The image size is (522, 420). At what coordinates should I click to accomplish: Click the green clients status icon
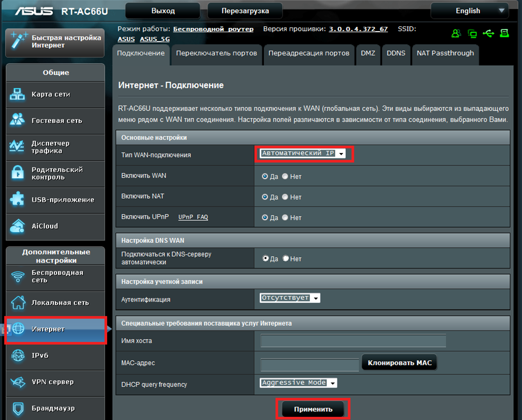[456, 33]
